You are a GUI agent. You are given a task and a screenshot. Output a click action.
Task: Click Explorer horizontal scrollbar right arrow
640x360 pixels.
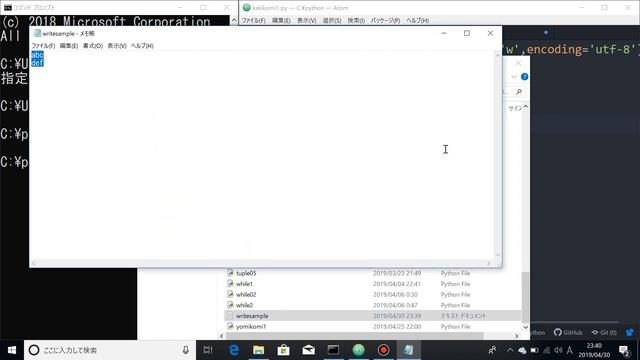click(x=517, y=336)
